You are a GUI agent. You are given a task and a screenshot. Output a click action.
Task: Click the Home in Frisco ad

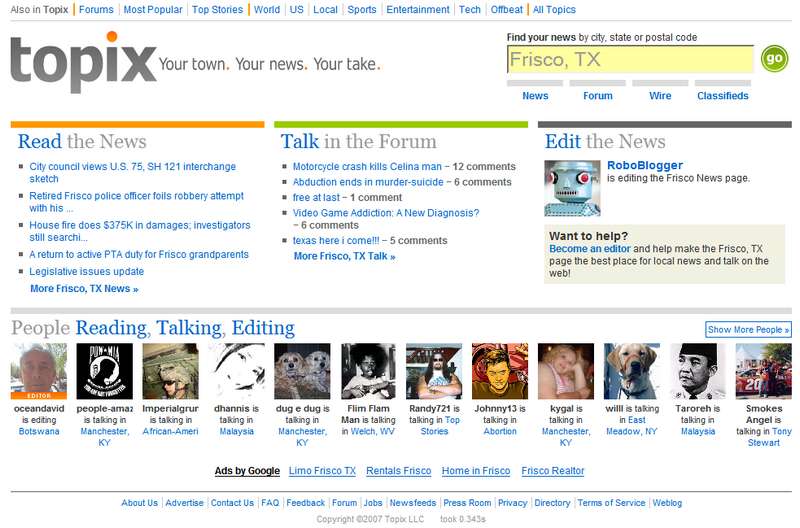click(x=476, y=471)
